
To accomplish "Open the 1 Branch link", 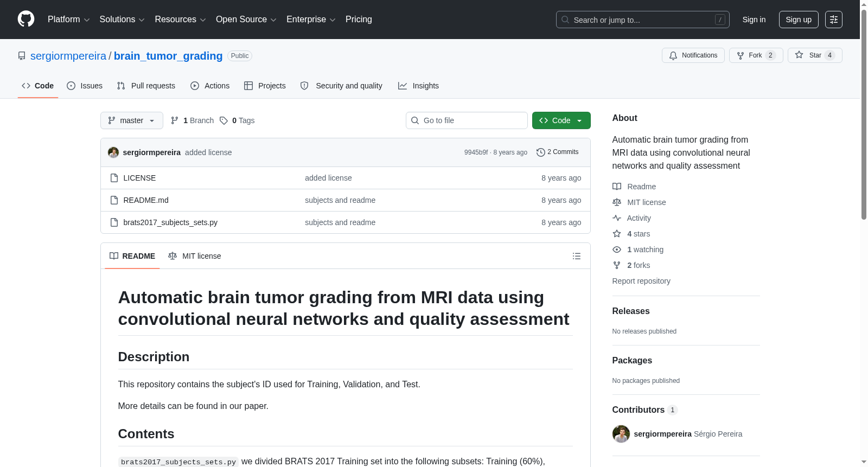I will click(193, 120).
